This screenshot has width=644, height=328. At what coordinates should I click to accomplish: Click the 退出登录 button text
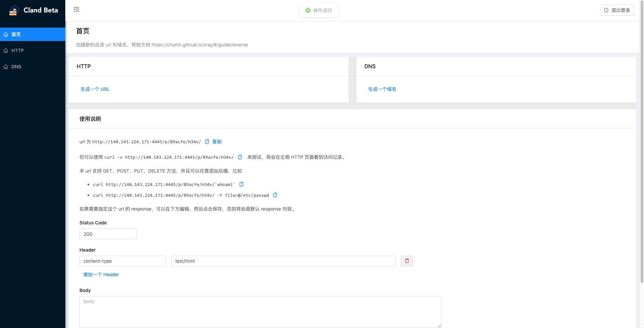[x=620, y=10]
